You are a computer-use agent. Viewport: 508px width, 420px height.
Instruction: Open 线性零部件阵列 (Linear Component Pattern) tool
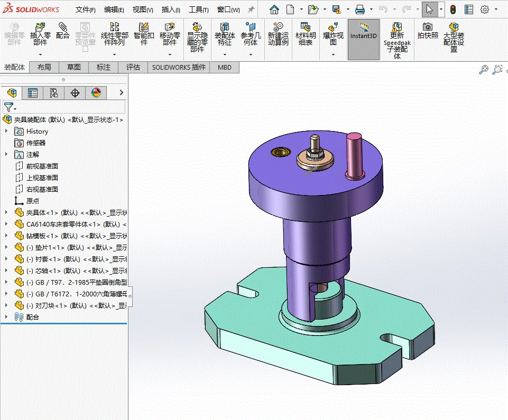(114, 34)
